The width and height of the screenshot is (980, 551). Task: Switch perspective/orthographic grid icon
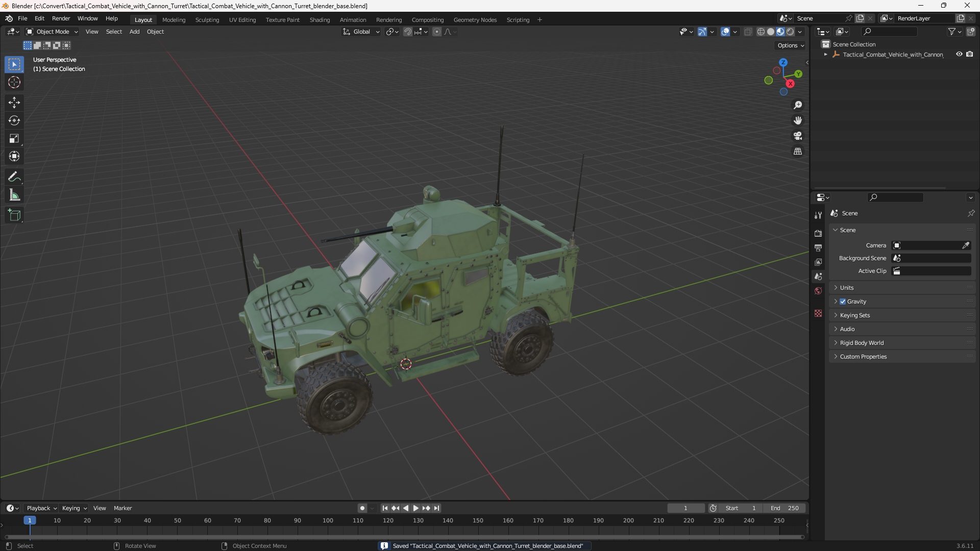tap(798, 152)
